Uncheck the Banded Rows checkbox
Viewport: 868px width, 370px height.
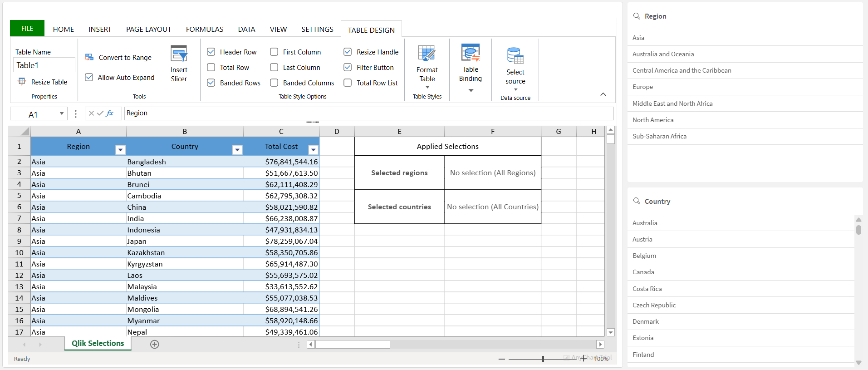(211, 83)
